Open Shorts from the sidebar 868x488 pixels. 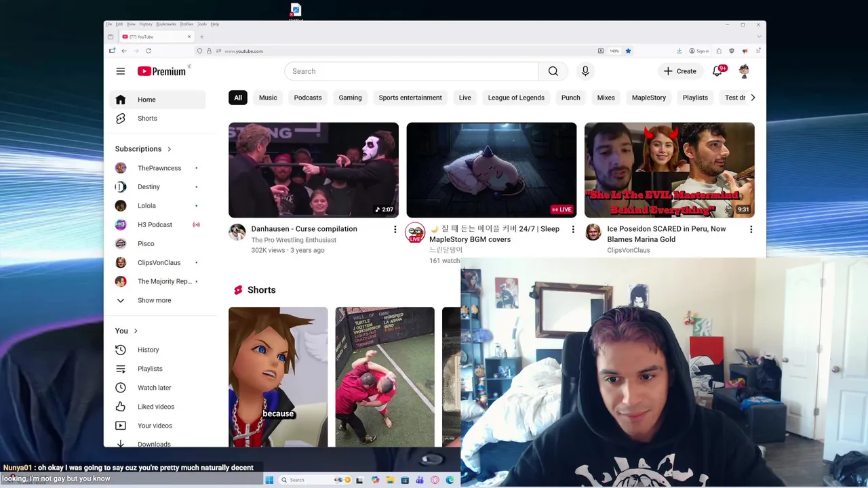pyautogui.click(x=157, y=118)
